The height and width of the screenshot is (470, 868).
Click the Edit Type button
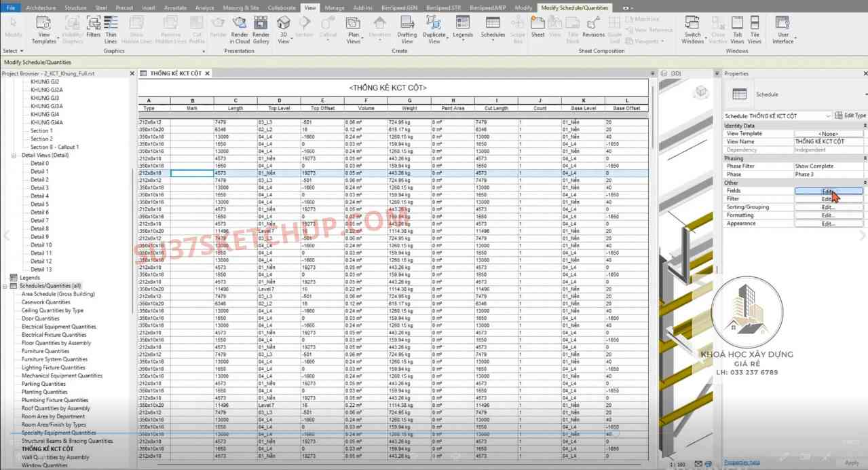pos(850,116)
